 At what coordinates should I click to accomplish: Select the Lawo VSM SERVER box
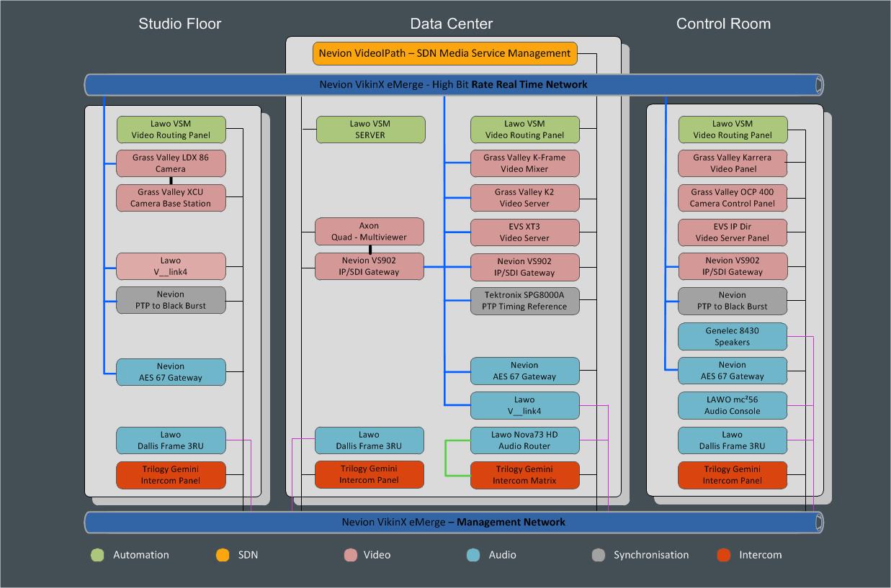[370, 130]
